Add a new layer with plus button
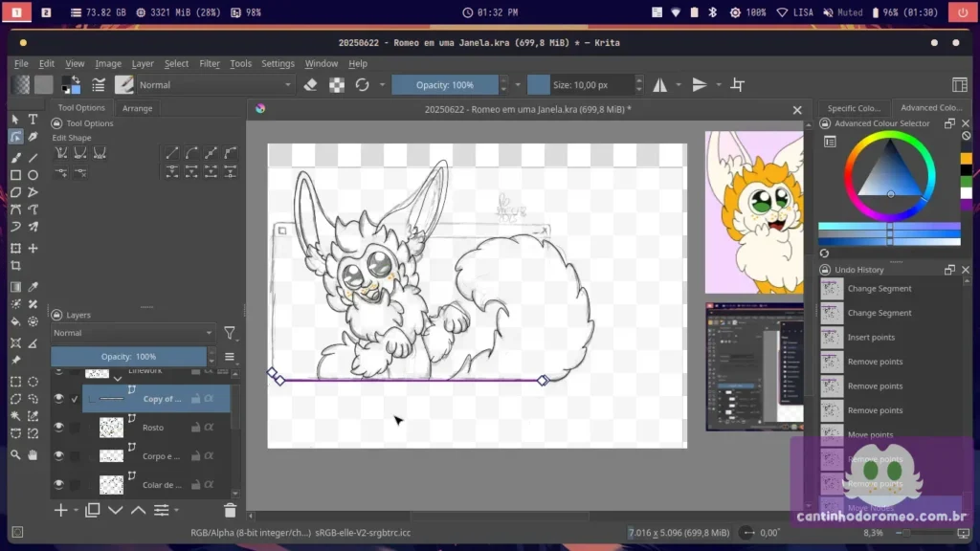Screen dimensions: 980x551 click(x=60, y=511)
